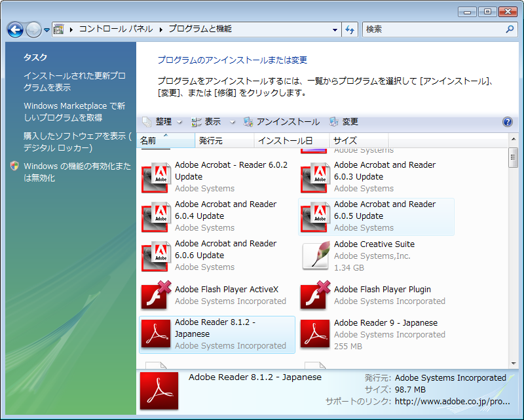Open help with the blue question mark icon
524x420 pixels.
507,122
